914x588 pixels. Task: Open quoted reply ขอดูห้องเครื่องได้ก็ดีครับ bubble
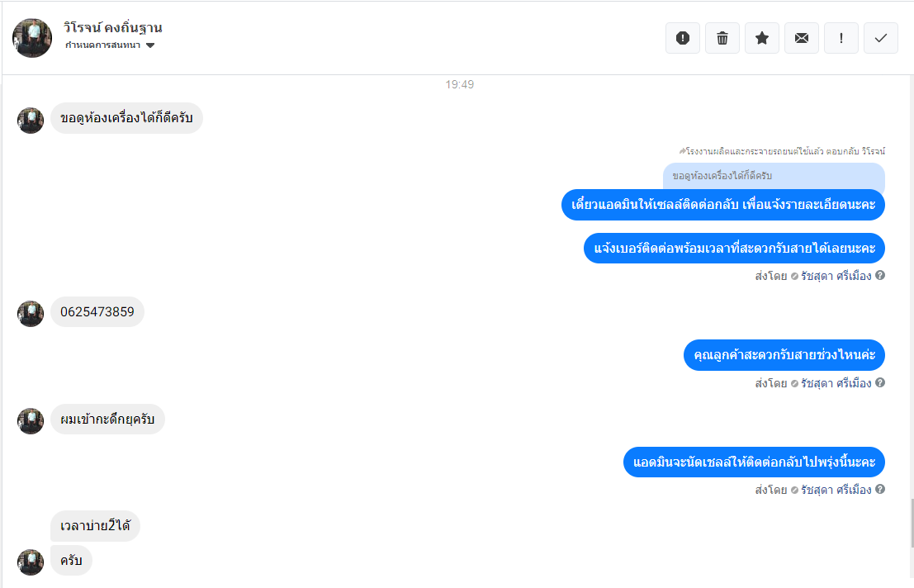coord(774,176)
